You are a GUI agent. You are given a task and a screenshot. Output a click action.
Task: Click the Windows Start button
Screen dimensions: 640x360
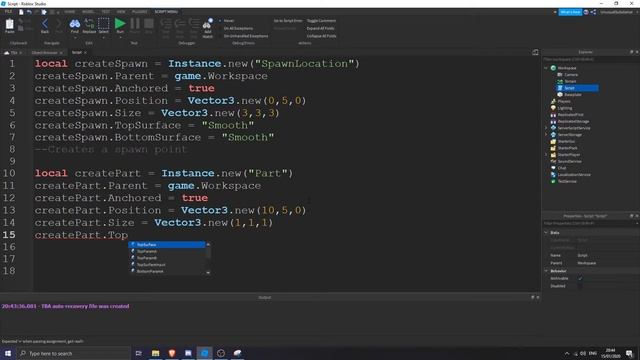[x=8, y=353]
